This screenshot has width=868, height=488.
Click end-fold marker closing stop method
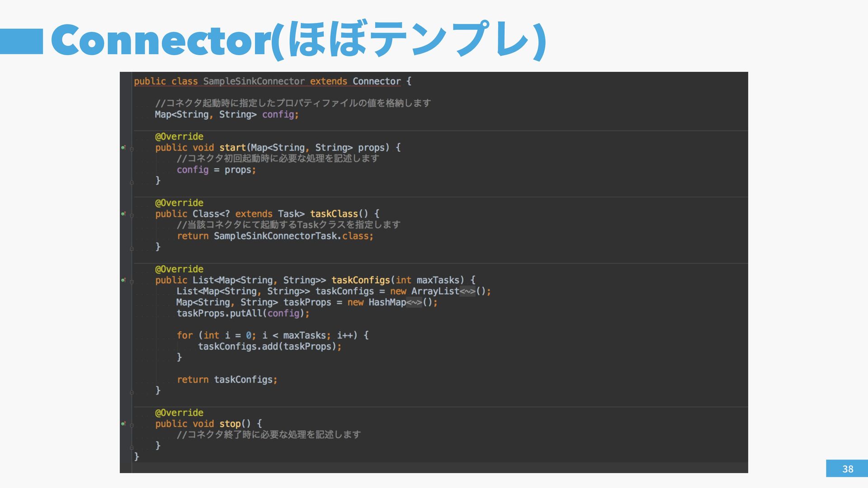pyautogui.click(x=132, y=447)
